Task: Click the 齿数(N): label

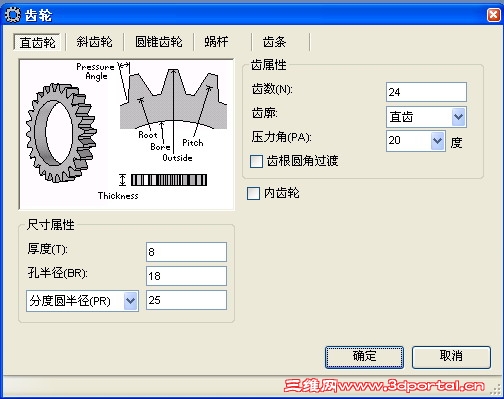Action: [272, 89]
